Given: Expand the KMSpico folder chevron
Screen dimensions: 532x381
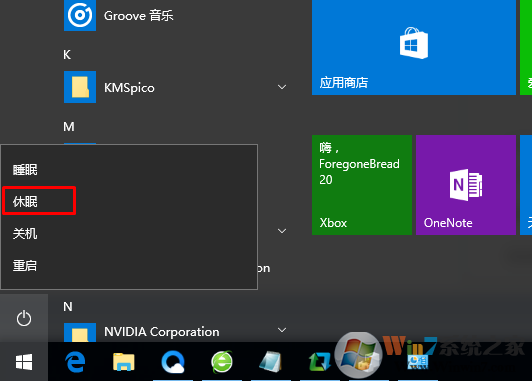Looking at the screenshot, I should point(282,87).
